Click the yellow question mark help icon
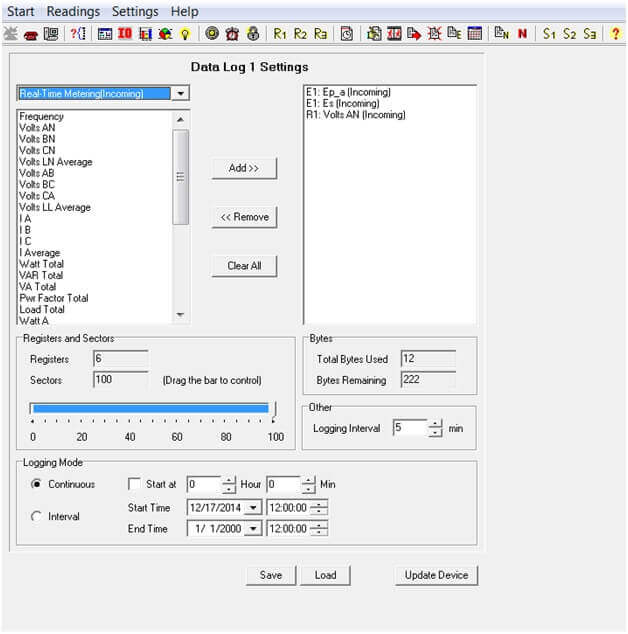 tap(615, 33)
